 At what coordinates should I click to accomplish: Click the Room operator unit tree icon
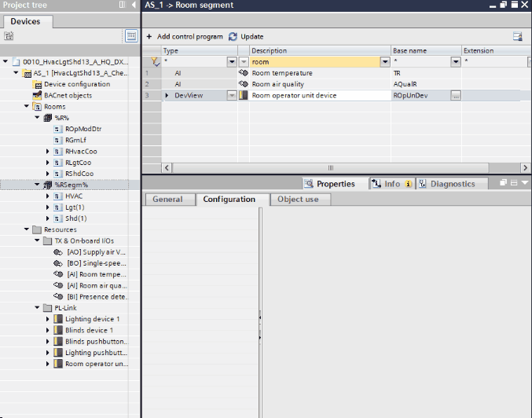click(58, 364)
